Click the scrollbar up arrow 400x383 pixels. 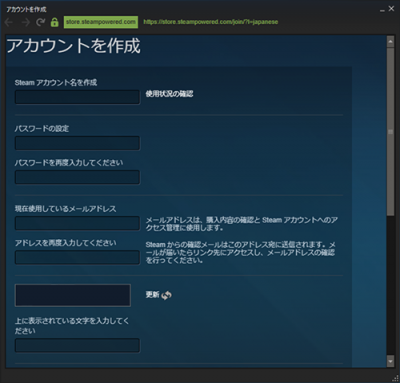tap(390, 42)
